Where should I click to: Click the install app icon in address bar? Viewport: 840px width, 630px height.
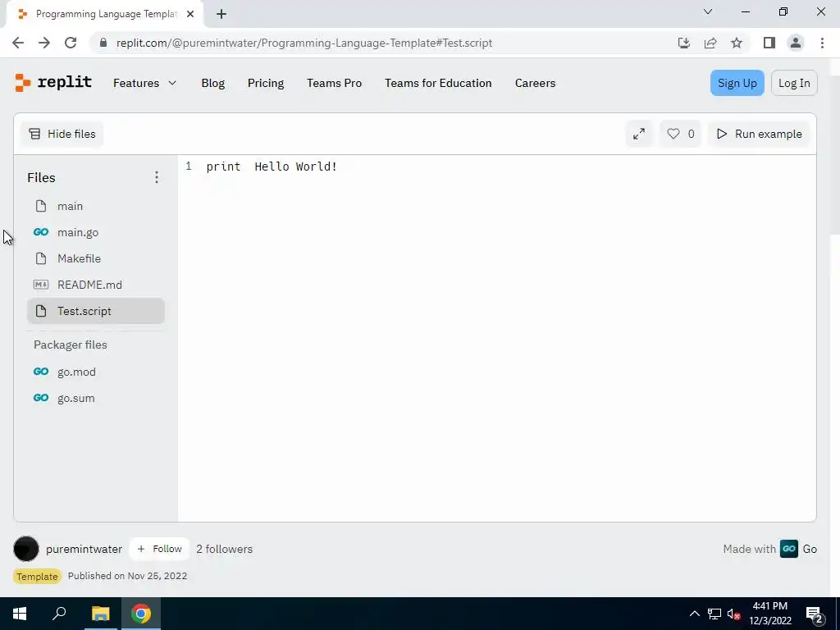pyautogui.click(x=684, y=43)
